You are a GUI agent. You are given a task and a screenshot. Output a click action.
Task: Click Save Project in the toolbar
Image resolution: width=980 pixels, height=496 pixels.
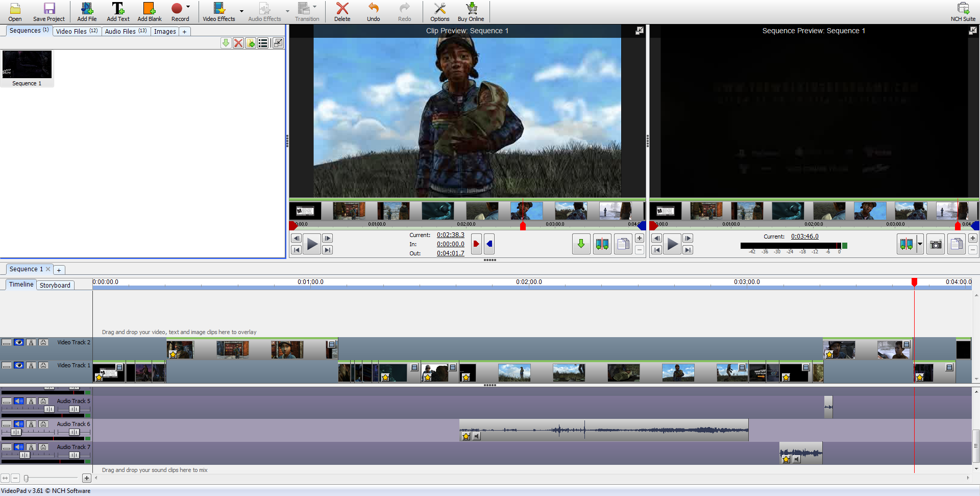[x=49, y=12]
